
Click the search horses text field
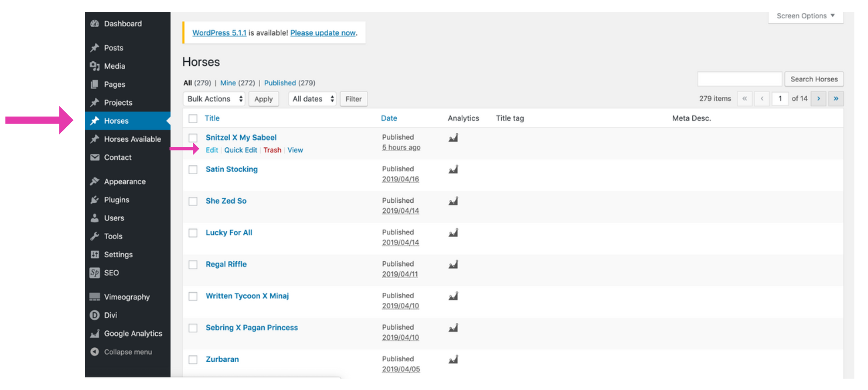click(x=739, y=79)
